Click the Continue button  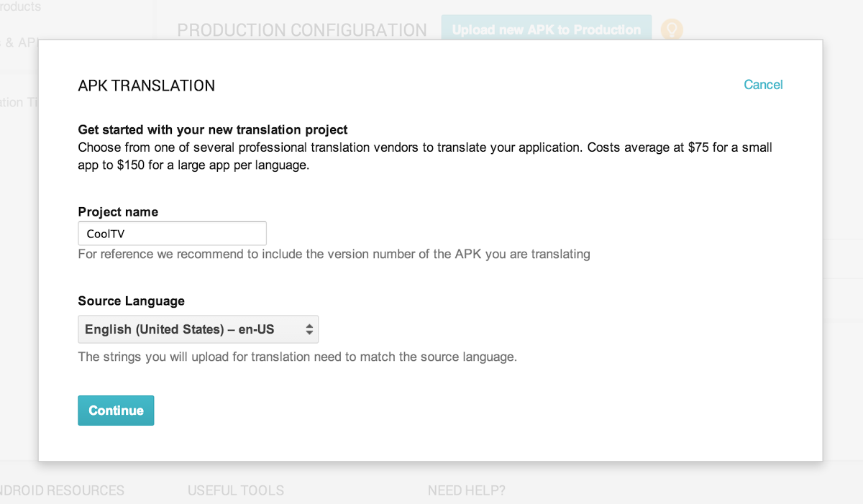(116, 410)
